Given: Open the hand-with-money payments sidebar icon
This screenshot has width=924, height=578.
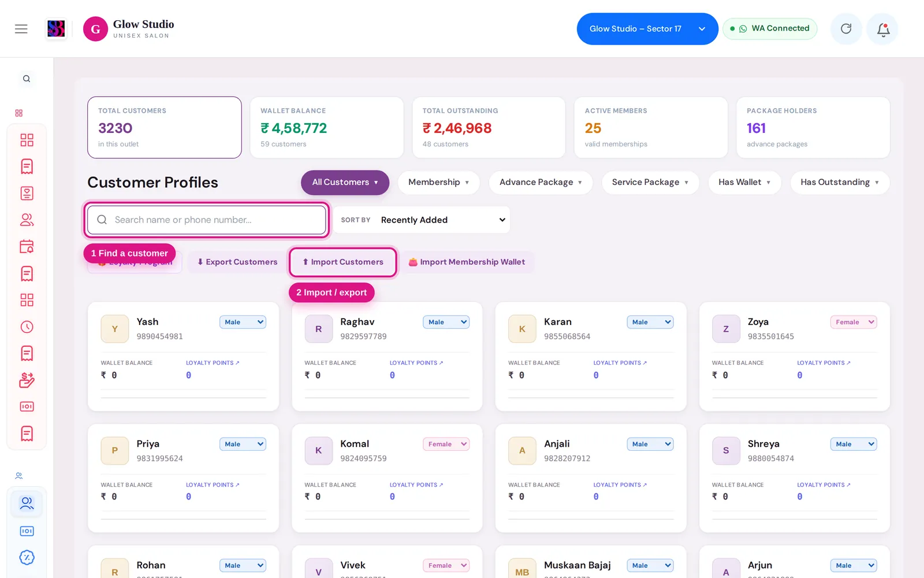Looking at the screenshot, I should [x=27, y=380].
